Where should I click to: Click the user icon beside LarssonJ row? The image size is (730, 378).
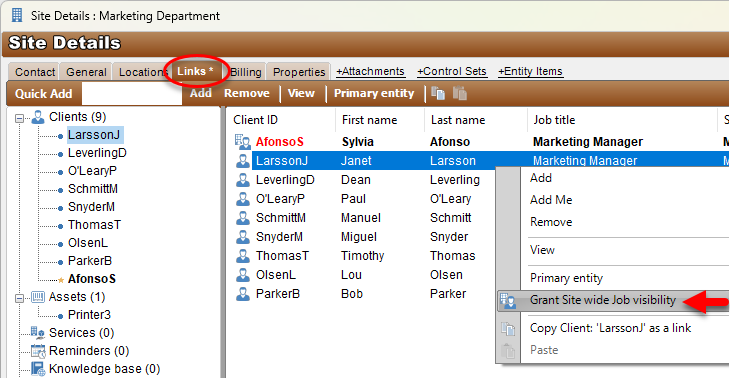click(242, 161)
